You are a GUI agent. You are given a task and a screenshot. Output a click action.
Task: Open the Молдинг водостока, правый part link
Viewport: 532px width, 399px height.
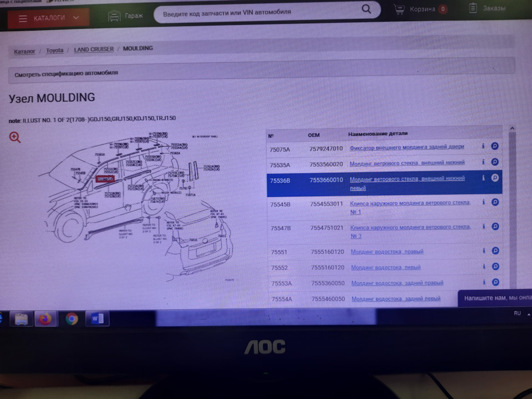click(x=387, y=252)
